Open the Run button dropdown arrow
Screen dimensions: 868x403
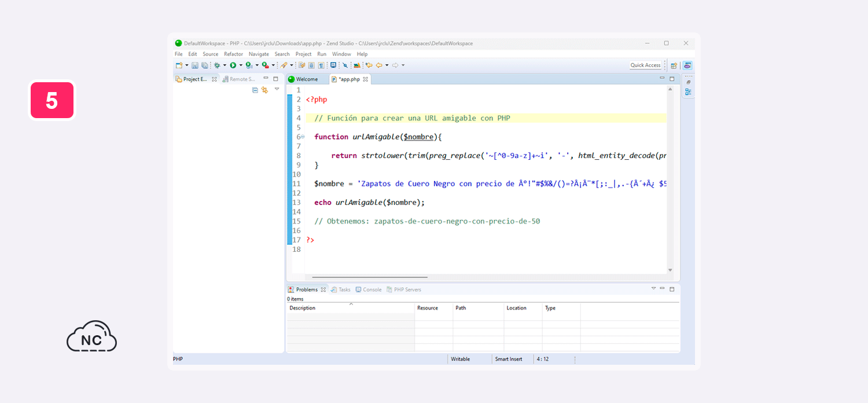point(241,65)
